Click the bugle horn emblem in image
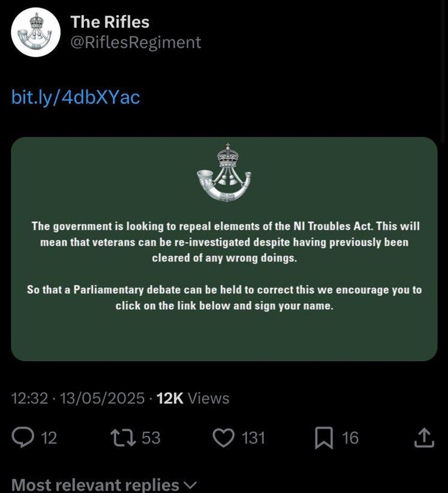Image resolution: width=448 pixels, height=493 pixels. pyautogui.click(x=224, y=172)
